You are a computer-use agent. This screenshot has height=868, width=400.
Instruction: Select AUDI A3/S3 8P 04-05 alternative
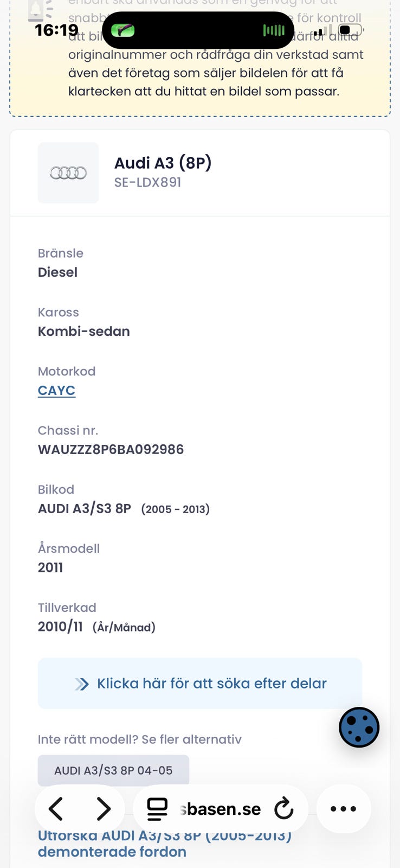coord(113,770)
